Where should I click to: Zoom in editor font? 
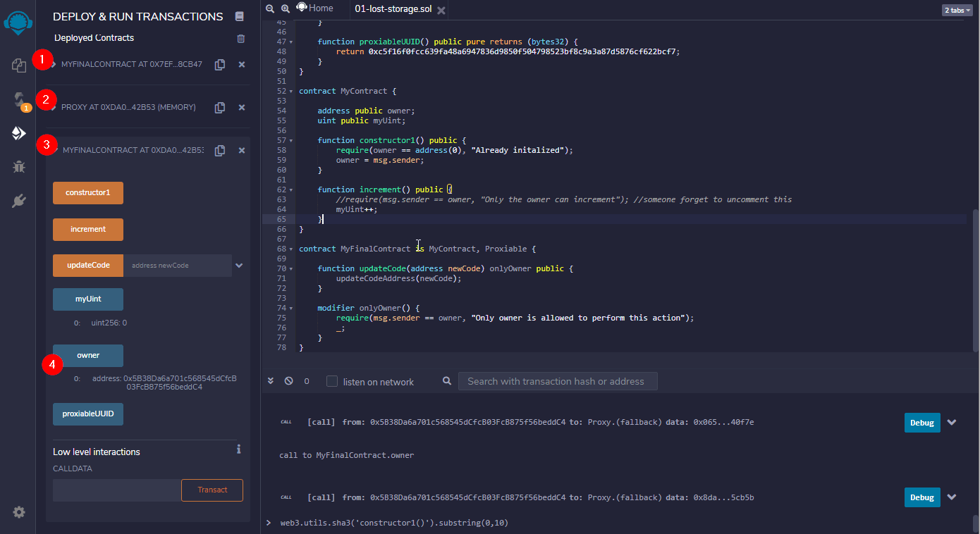pyautogui.click(x=285, y=8)
